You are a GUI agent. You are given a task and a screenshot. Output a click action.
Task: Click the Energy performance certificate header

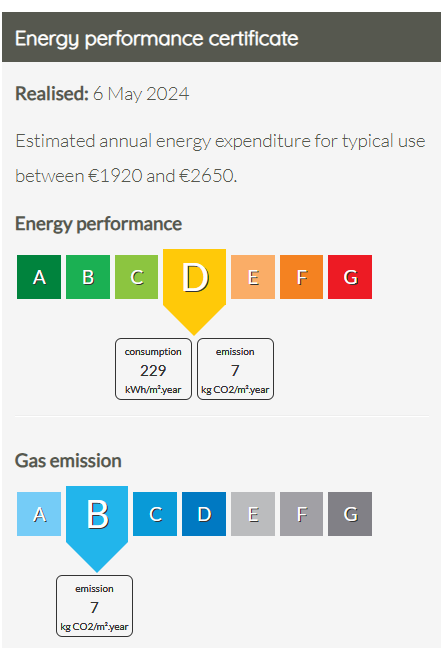click(x=222, y=37)
